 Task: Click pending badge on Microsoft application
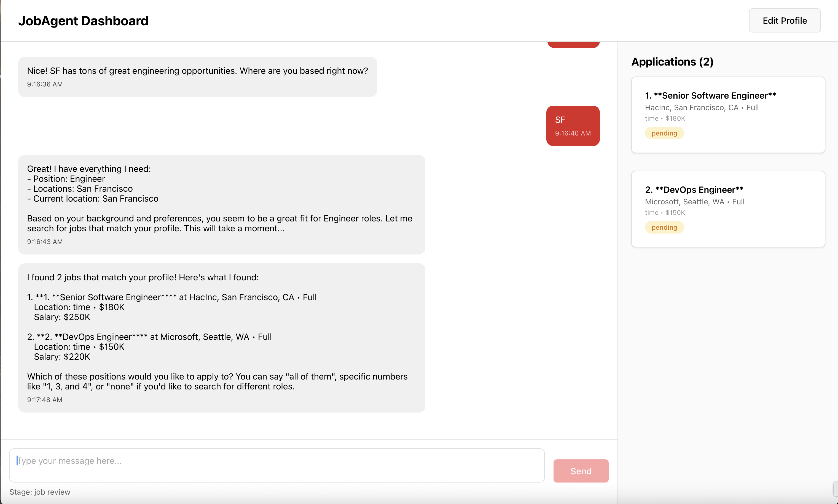point(664,227)
